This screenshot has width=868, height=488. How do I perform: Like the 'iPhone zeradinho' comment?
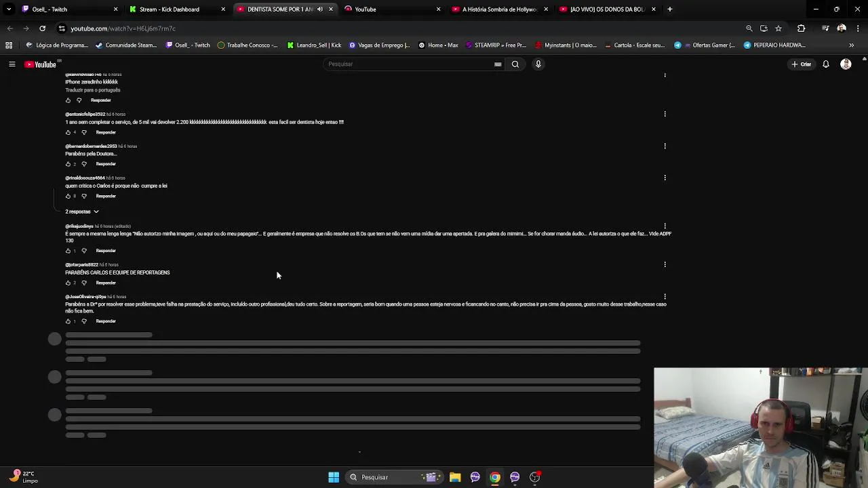[x=68, y=100]
